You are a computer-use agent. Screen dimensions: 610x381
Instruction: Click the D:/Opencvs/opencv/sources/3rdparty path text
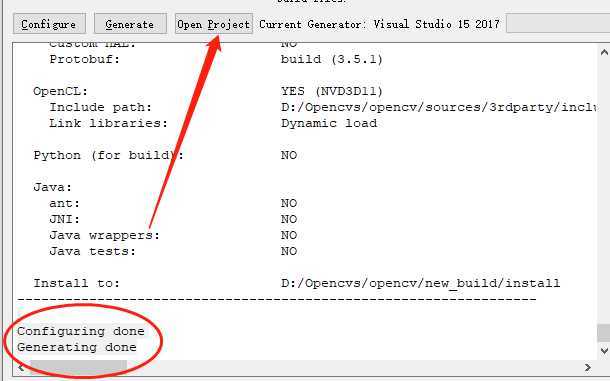[438, 107]
